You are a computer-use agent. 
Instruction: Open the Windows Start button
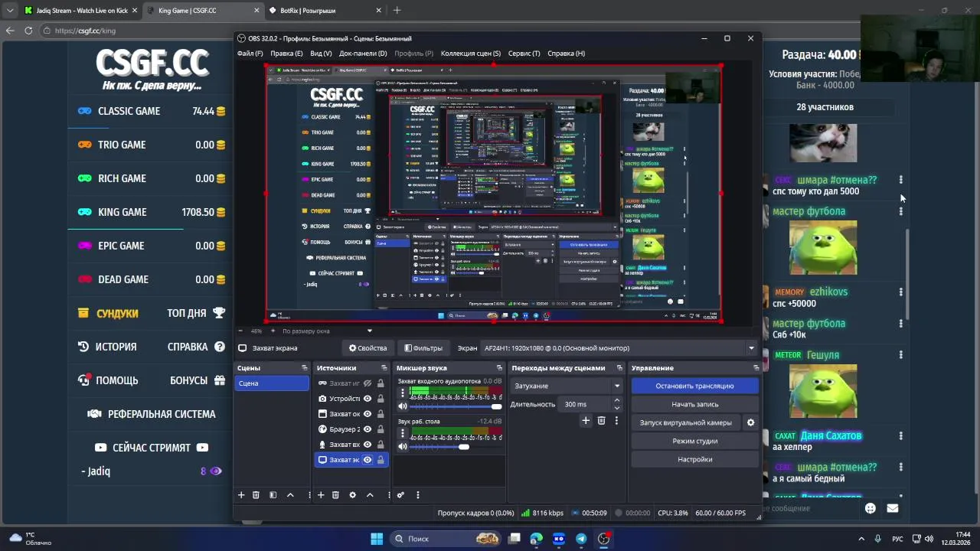tap(377, 539)
